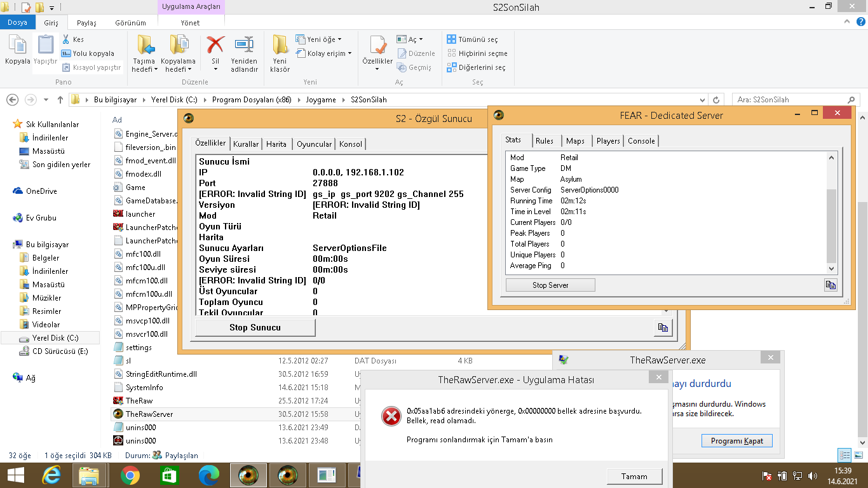Open the Yönet ribbon tab
The width and height of the screenshot is (868, 488).
pyautogui.click(x=190, y=22)
